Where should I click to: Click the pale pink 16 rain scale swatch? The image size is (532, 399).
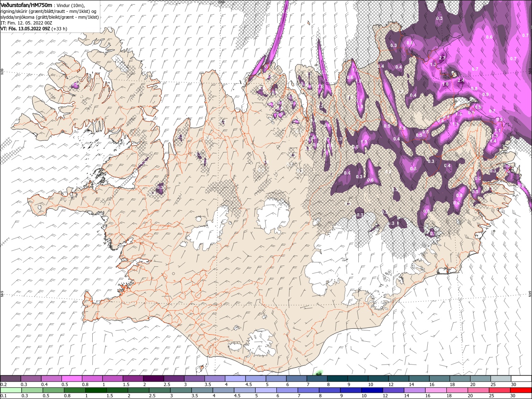(x=435, y=390)
